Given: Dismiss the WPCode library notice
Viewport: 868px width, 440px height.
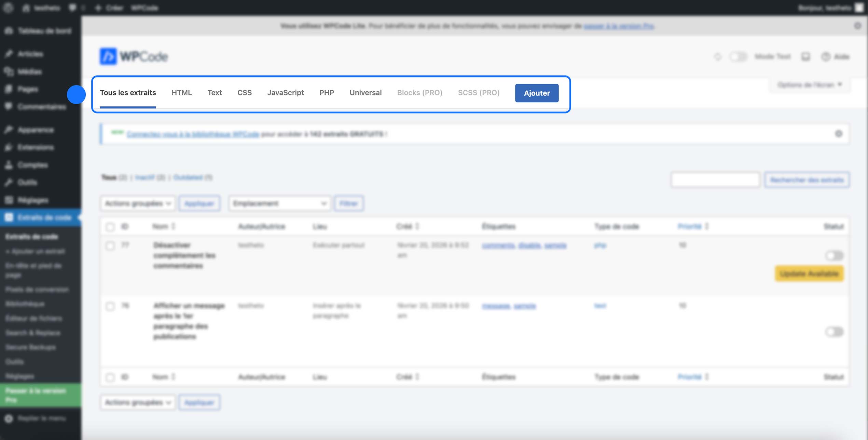Looking at the screenshot, I should point(839,134).
